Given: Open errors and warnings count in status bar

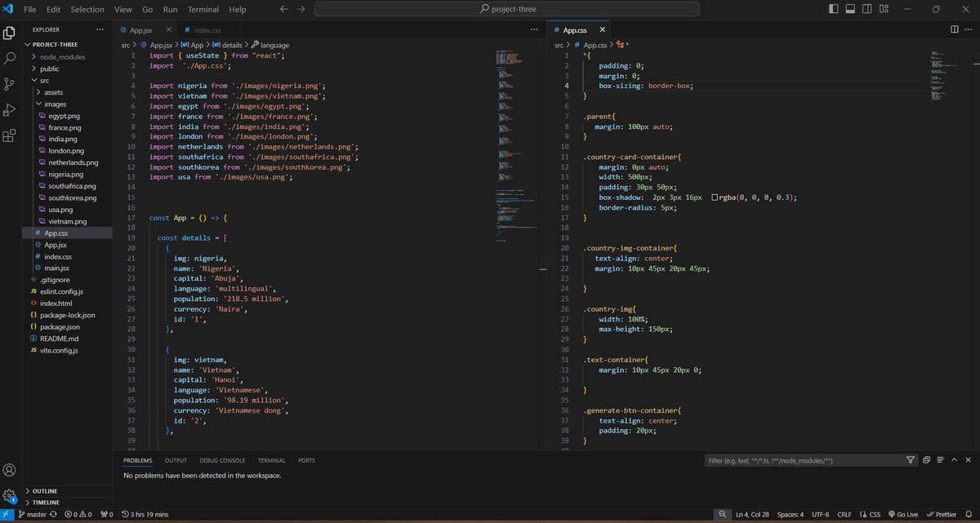Looking at the screenshot, I should coord(78,515).
